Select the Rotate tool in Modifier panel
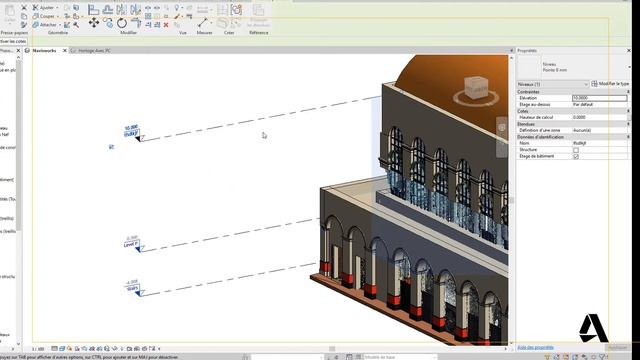Screen dimensions: 640x360 point(122,23)
